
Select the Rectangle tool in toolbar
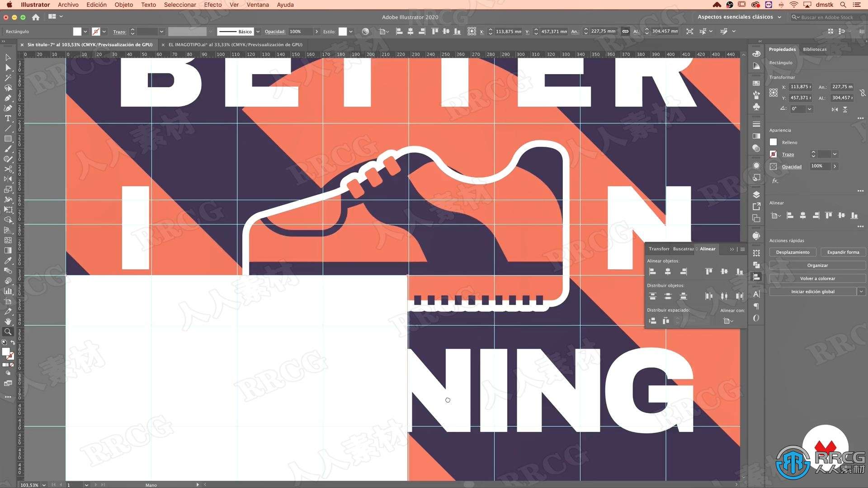click(8, 139)
